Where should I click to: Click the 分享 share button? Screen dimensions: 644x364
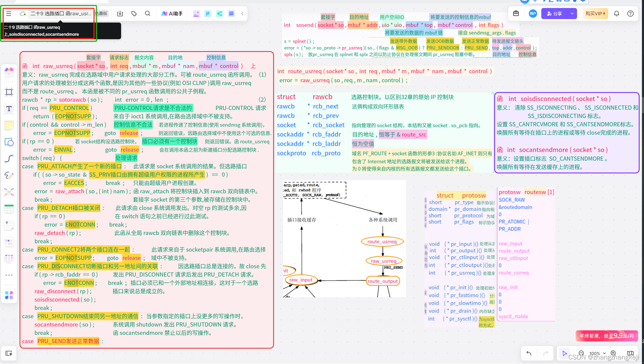click(x=554, y=14)
